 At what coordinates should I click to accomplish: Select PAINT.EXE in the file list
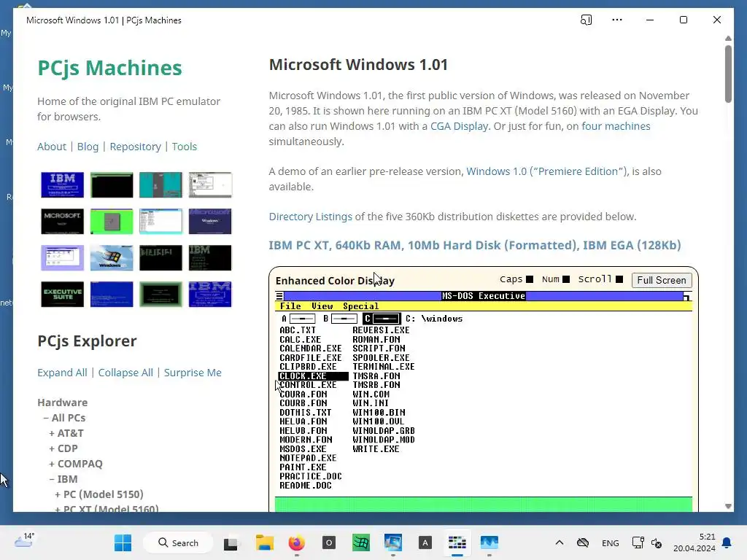click(x=303, y=467)
